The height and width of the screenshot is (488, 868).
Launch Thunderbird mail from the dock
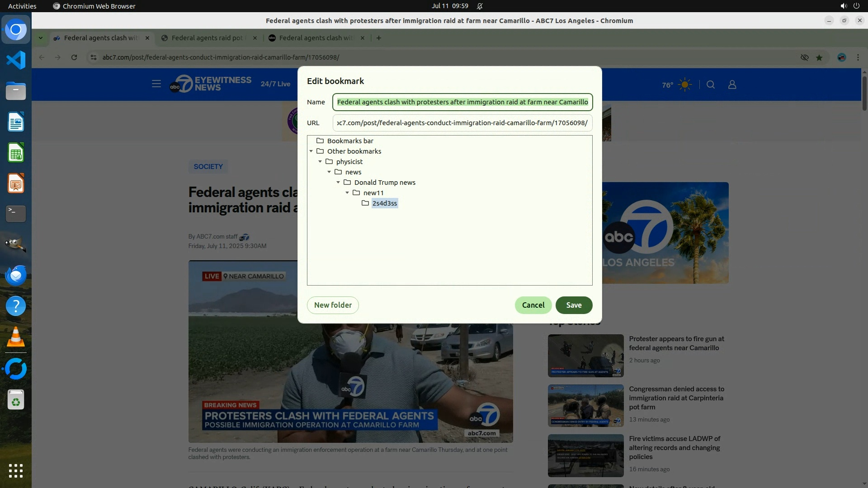tap(16, 275)
